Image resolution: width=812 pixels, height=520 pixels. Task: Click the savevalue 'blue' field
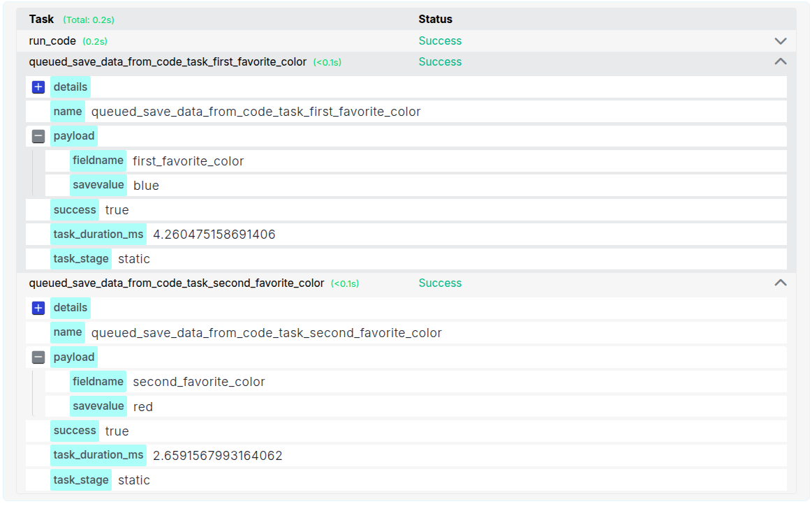(146, 186)
